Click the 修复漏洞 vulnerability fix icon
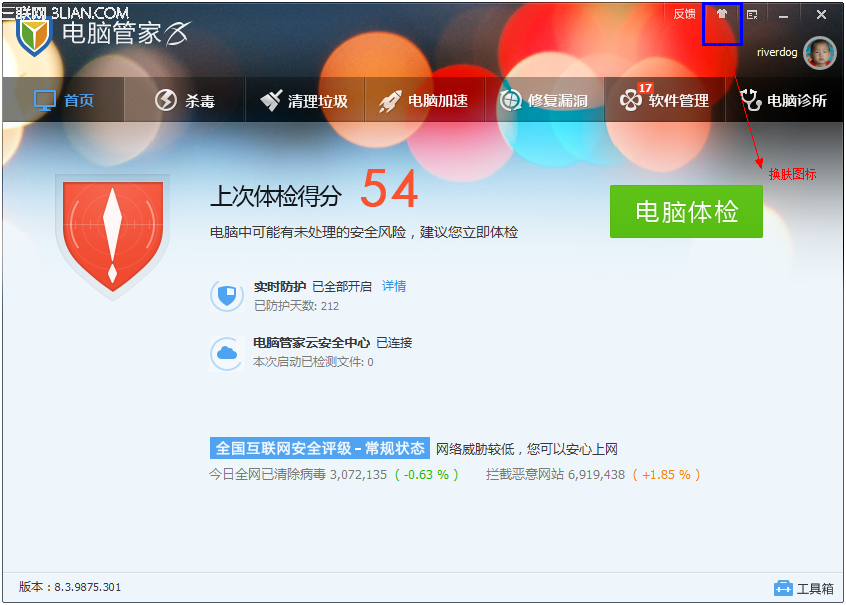The image size is (846, 605). (x=512, y=99)
